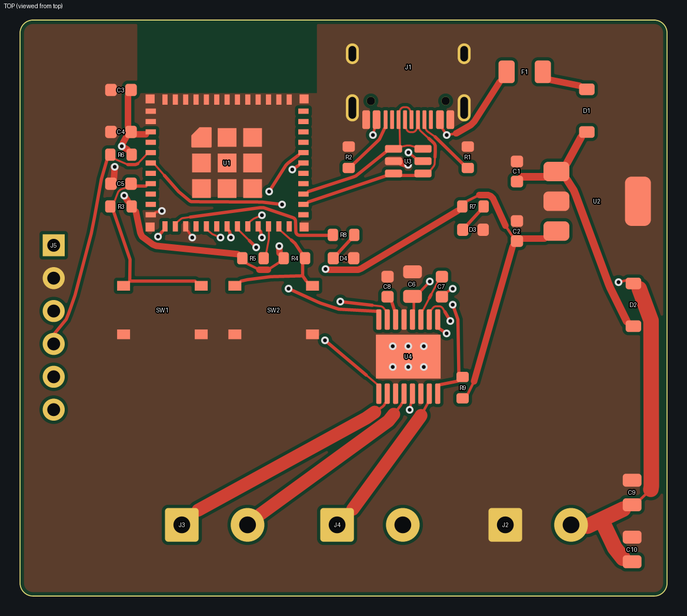
Task: Click the large U2 tab pad
Action: point(638,202)
